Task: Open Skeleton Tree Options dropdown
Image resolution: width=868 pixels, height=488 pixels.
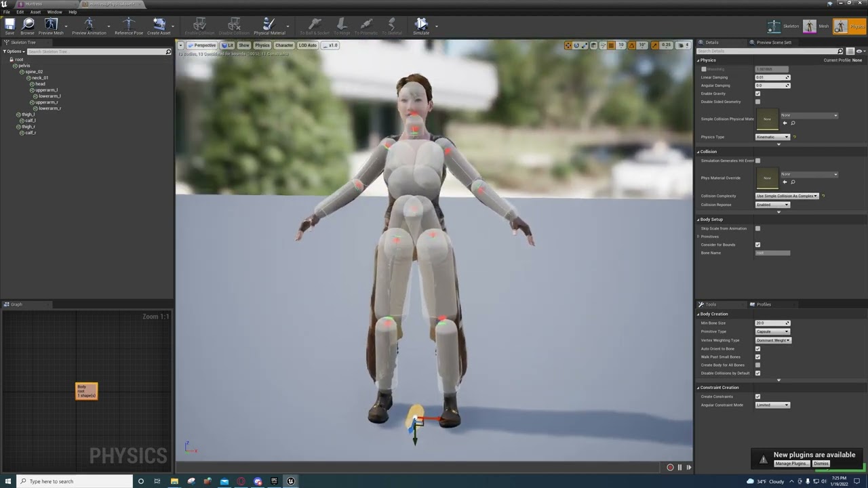Action: 14,52
